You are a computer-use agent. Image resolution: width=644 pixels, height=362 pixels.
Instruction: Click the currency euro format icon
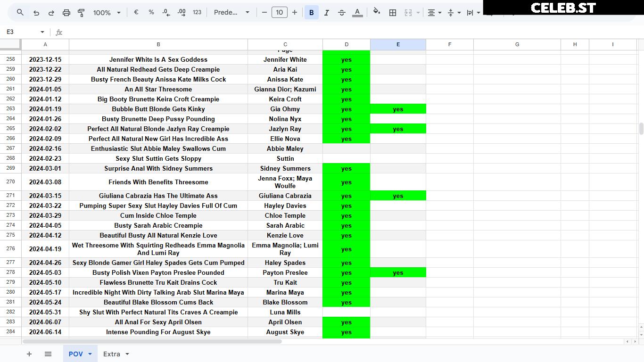tap(136, 13)
